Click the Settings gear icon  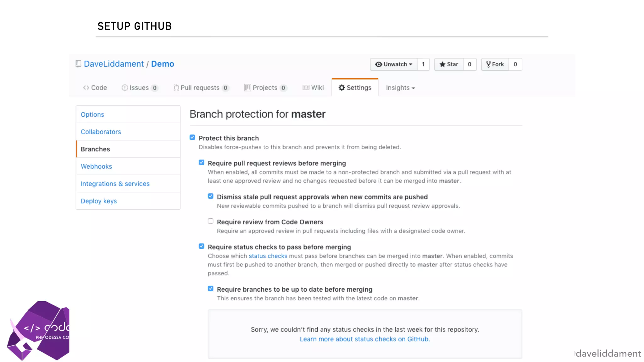[x=342, y=88]
